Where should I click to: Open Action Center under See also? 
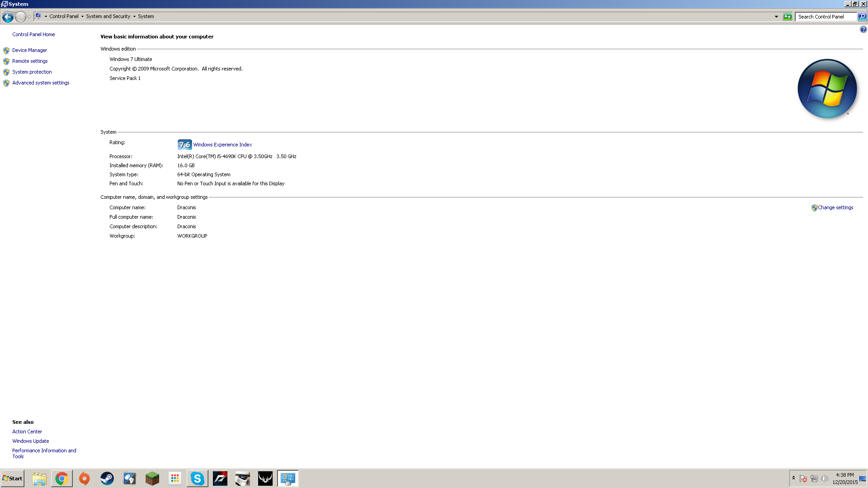click(x=27, y=432)
